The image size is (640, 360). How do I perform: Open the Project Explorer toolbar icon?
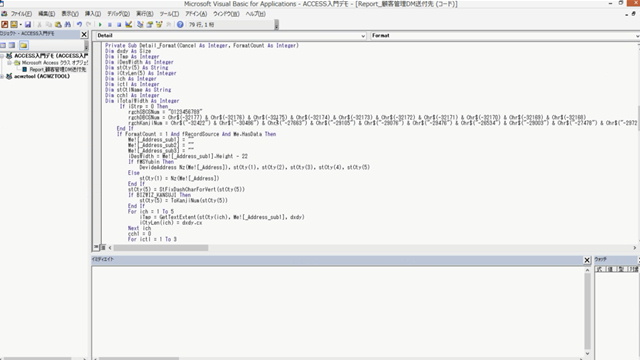tap(140, 24)
